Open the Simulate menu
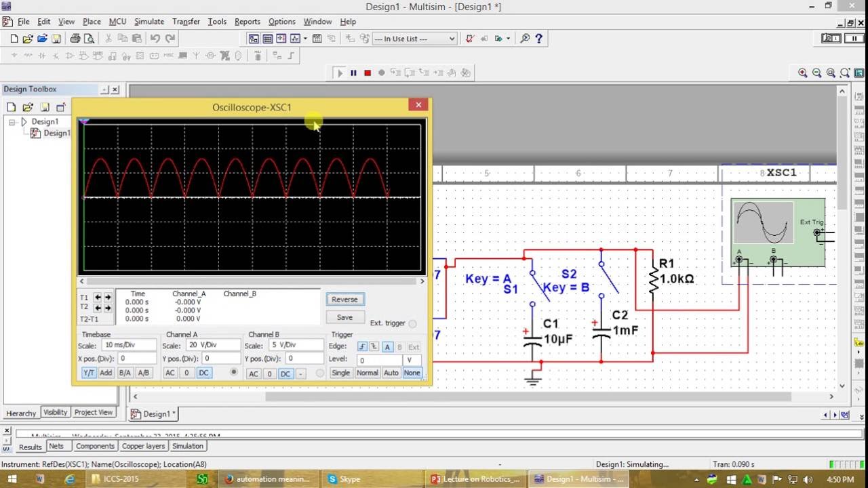The width and height of the screenshot is (868, 488). coord(149,22)
